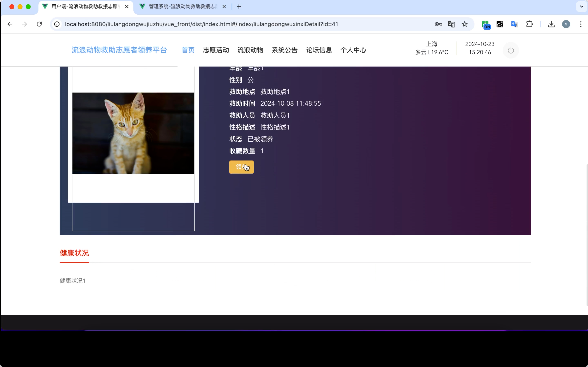Go back to previous page

pos(10,24)
